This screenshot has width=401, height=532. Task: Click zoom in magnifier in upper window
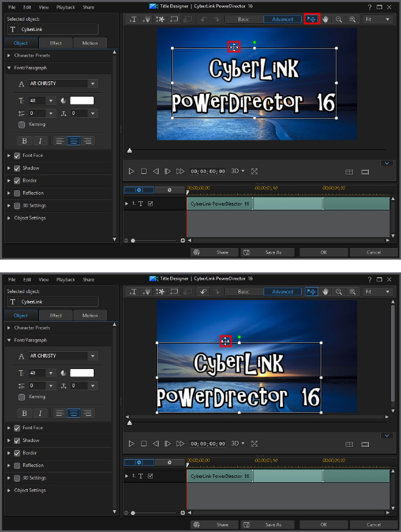[x=352, y=19]
